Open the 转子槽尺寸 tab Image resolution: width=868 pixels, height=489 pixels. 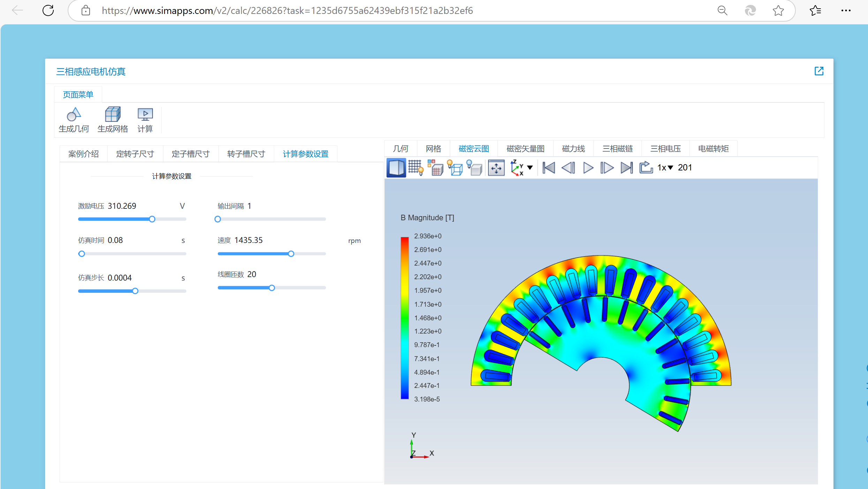(246, 154)
